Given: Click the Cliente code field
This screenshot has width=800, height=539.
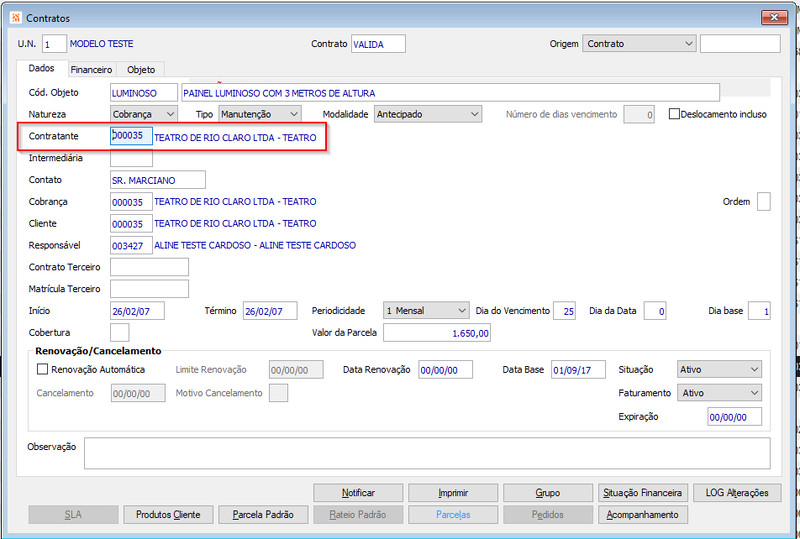Looking at the screenshot, I should (x=131, y=224).
